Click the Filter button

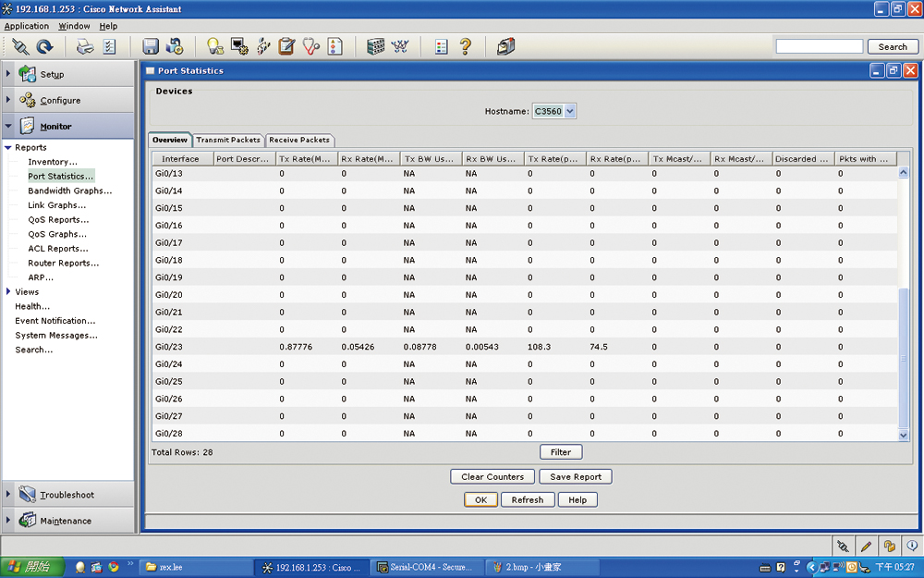[x=561, y=452]
